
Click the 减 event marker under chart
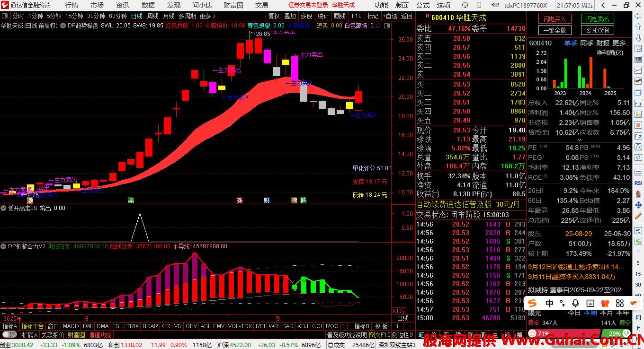click(131, 201)
